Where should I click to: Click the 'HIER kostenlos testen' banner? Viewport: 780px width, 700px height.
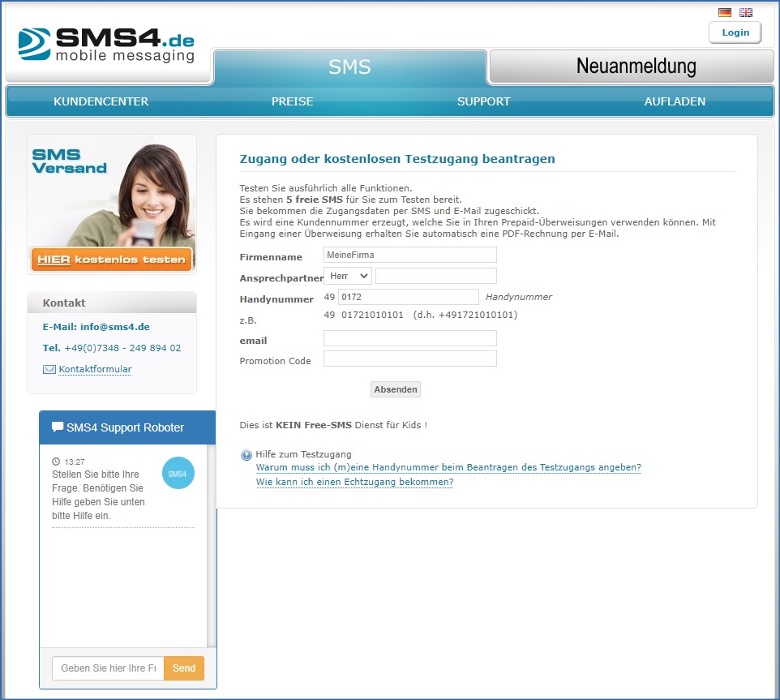pos(112,260)
